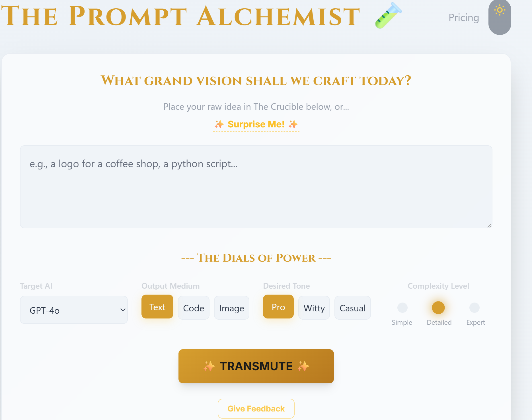Click the test tube potion logo icon

pyautogui.click(x=388, y=16)
